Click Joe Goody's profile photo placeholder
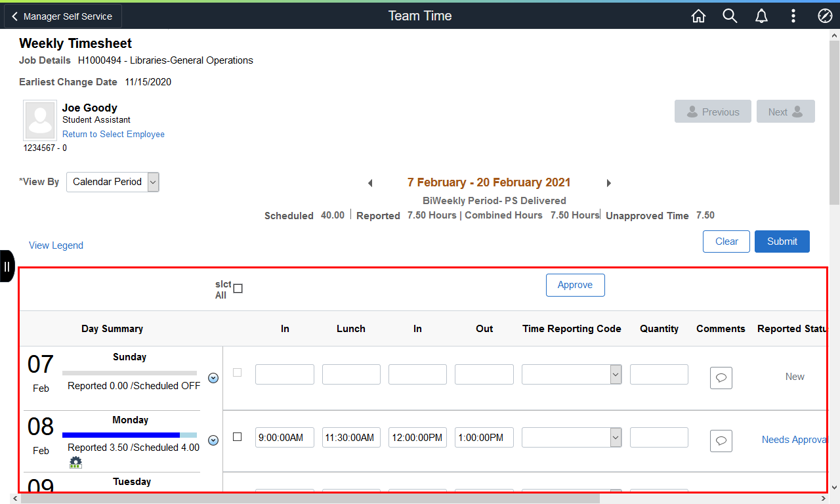This screenshot has height=504, width=840. click(40, 120)
